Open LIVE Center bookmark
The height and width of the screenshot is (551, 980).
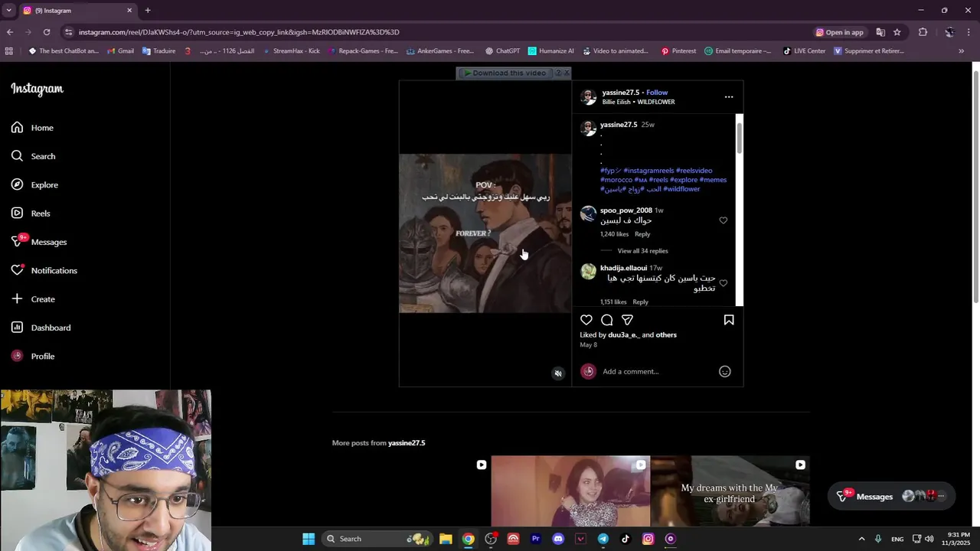(x=804, y=51)
